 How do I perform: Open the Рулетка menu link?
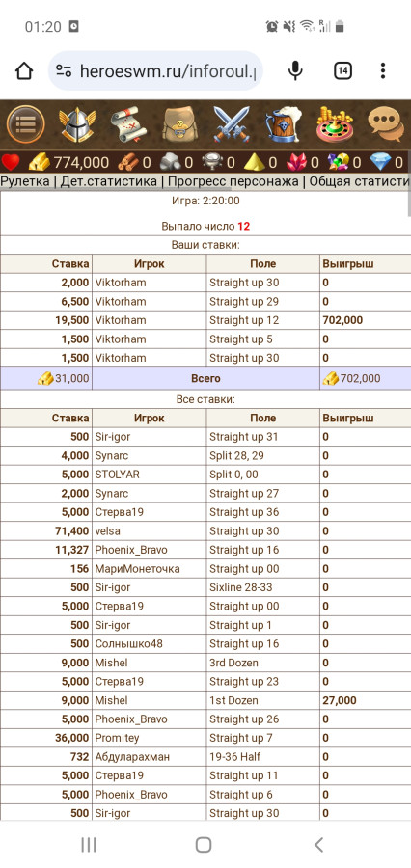(24, 181)
